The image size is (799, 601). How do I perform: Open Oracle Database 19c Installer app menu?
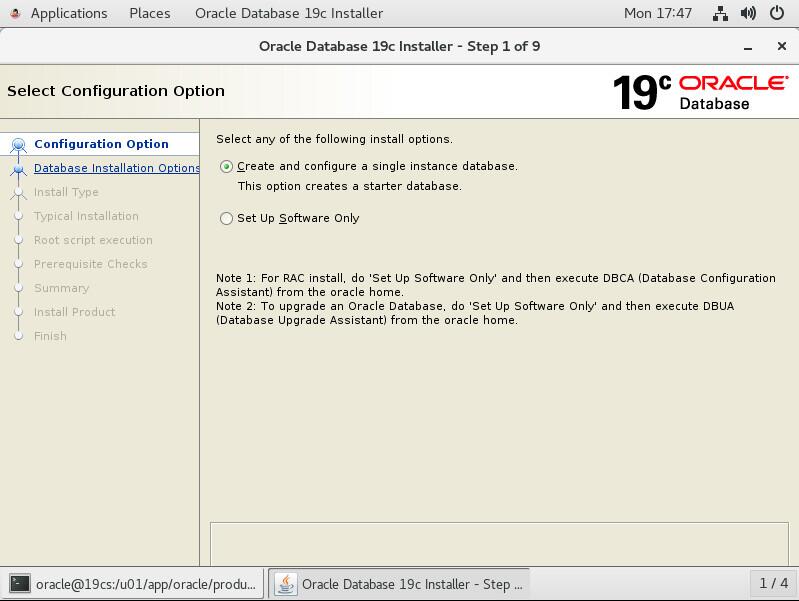point(288,14)
